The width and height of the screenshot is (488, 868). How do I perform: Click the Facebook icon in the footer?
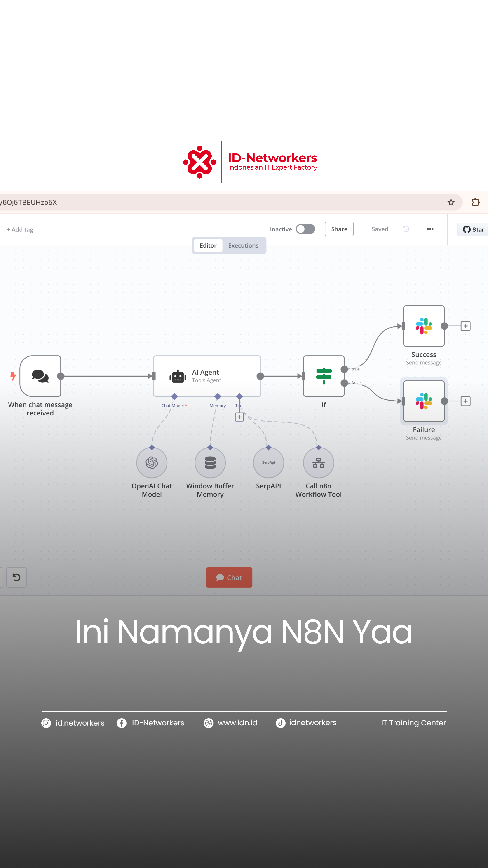(122, 723)
